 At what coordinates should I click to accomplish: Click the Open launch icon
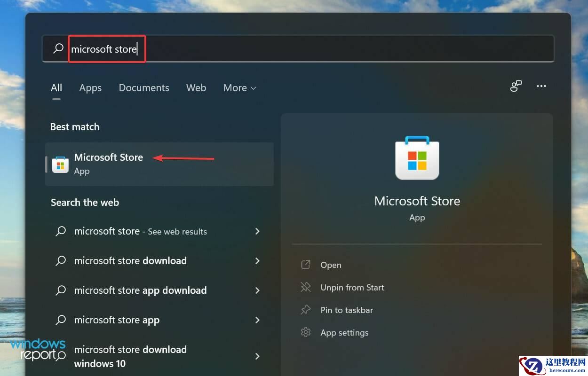pyautogui.click(x=306, y=265)
